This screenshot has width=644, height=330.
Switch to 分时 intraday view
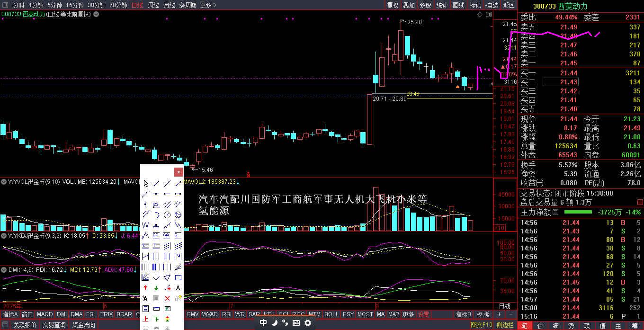pos(18,5)
